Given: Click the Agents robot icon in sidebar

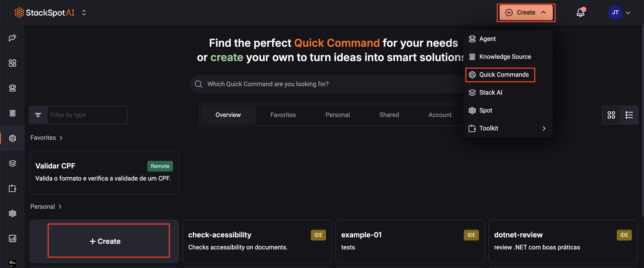Looking at the screenshot, I should click(12, 88).
